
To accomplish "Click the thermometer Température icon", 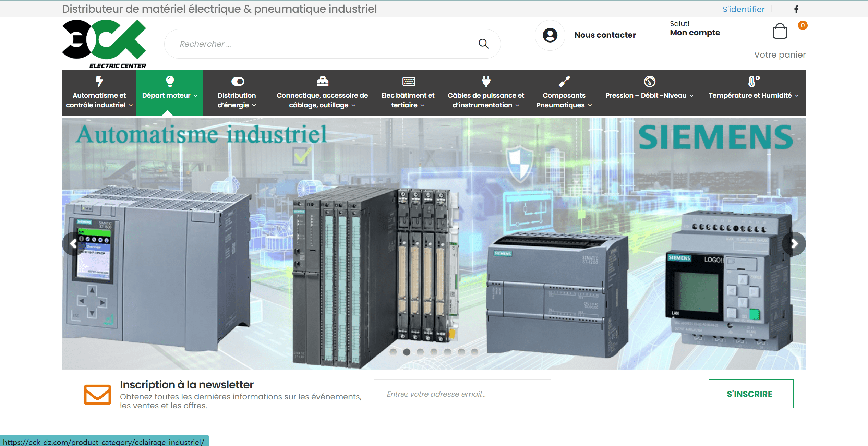I will [x=753, y=81].
